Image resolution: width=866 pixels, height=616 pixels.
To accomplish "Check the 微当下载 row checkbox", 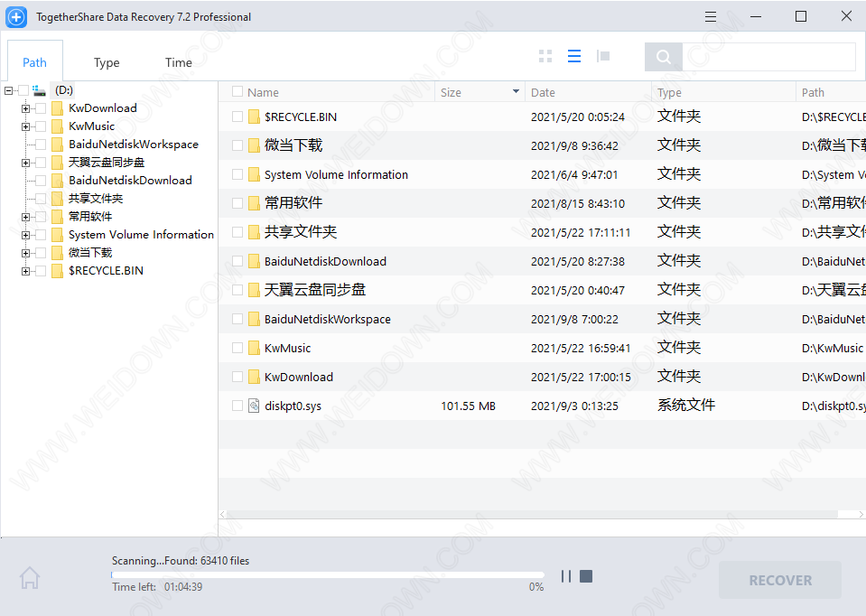I will coord(237,145).
